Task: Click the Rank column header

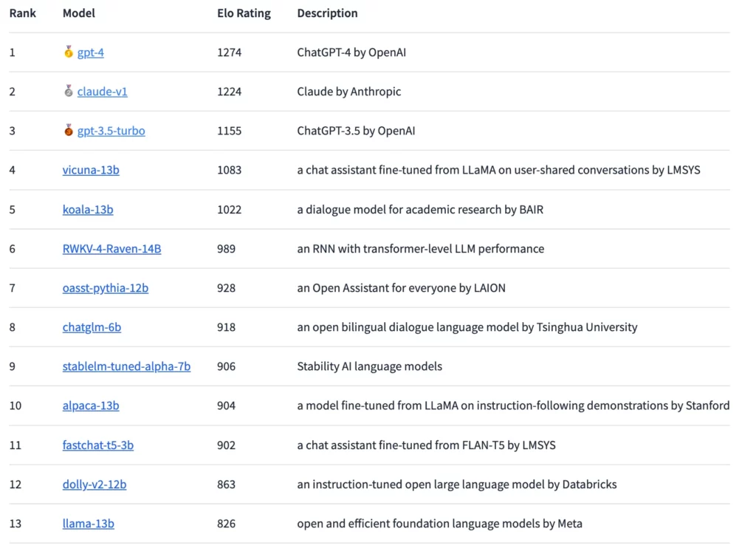Action: click(23, 13)
